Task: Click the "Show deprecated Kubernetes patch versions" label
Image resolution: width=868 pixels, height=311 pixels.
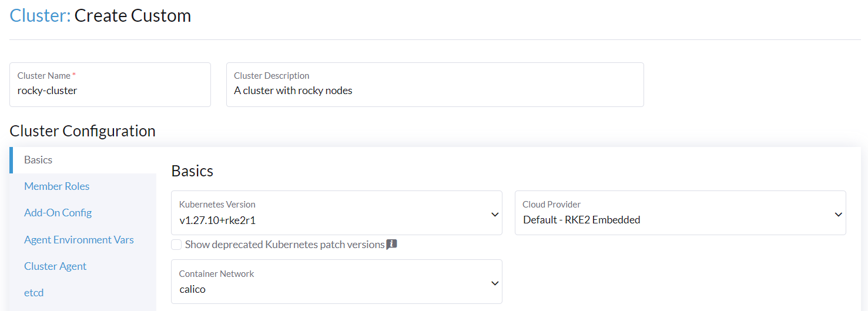Action: pos(284,245)
